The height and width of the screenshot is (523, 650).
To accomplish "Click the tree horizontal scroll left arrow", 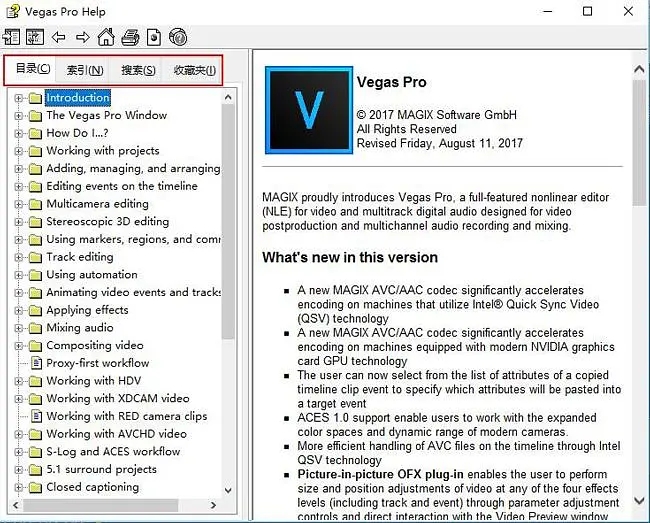I will point(15,505).
